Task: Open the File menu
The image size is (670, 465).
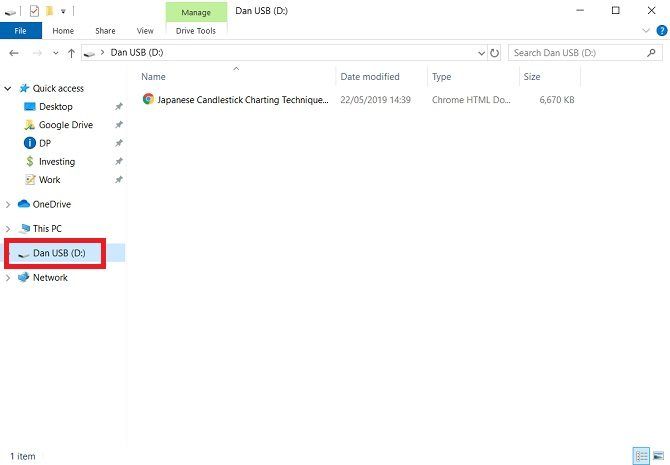Action: click(x=20, y=31)
